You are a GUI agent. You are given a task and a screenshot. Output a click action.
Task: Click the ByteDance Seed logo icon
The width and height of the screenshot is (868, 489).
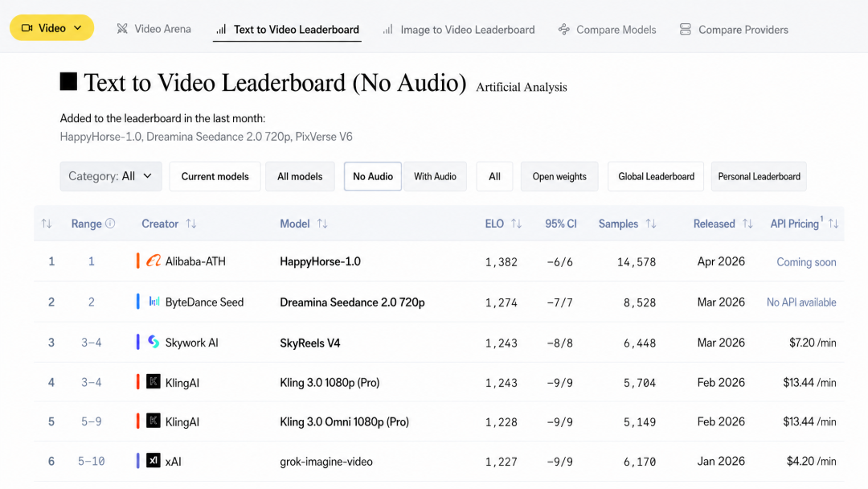[154, 302]
